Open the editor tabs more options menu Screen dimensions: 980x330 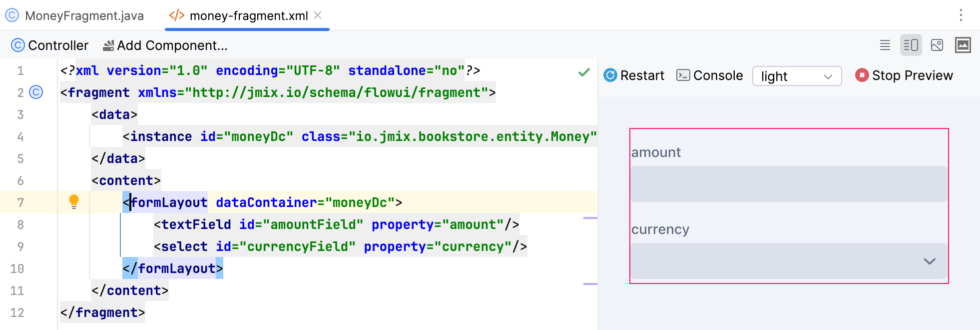(x=961, y=15)
